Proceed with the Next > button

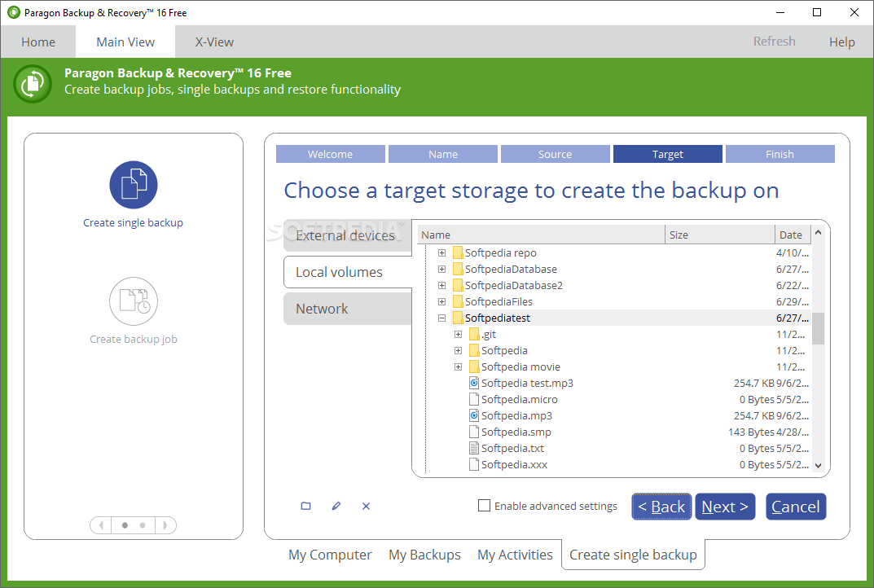point(725,507)
